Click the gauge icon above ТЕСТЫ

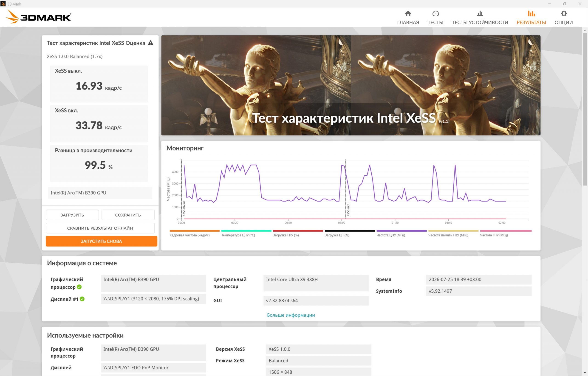tap(435, 13)
